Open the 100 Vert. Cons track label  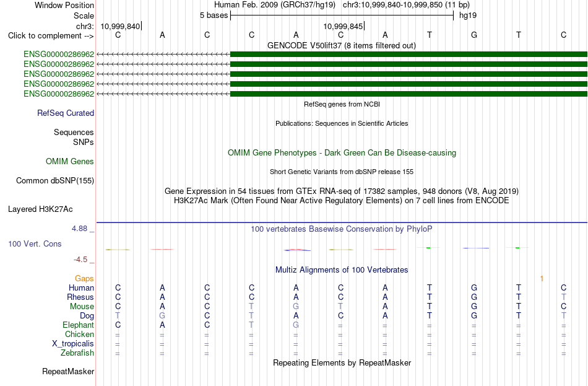tap(35, 243)
